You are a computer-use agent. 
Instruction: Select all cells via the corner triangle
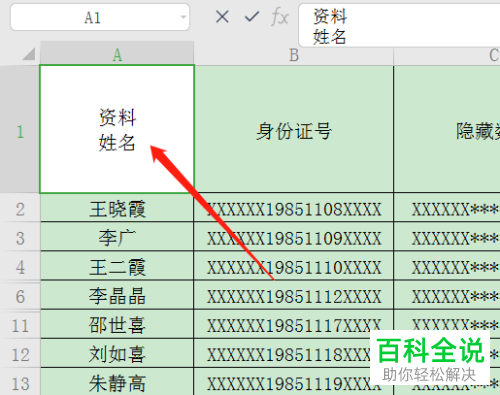tap(29, 54)
